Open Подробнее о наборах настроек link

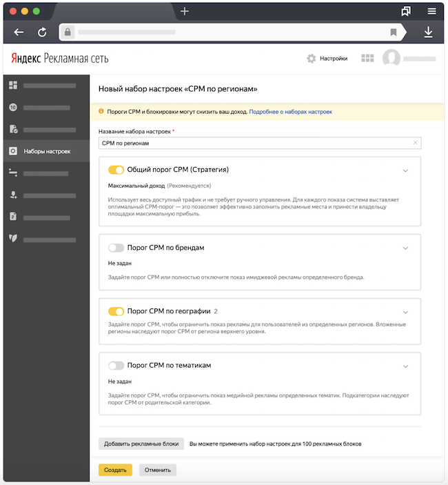tap(290, 112)
